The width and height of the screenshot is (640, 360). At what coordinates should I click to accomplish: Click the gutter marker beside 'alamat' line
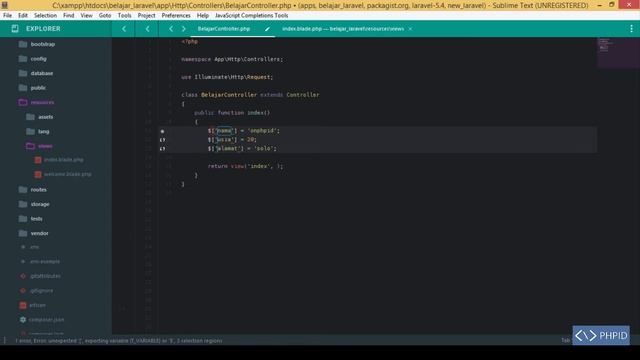tap(162, 149)
